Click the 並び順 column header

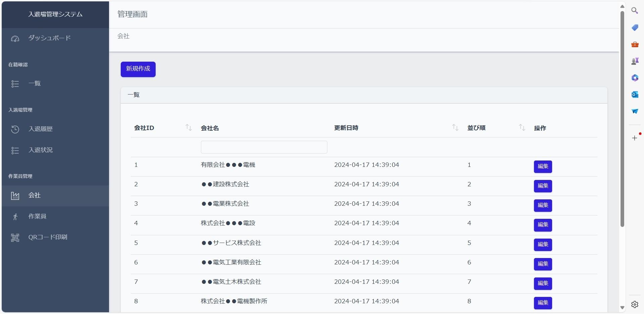coord(476,128)
